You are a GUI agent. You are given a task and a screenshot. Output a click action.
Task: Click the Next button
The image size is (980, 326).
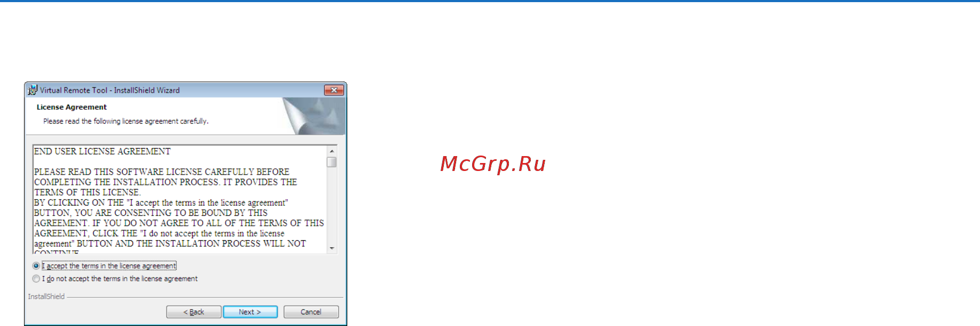pyautogui.click(x=250, y=312)
